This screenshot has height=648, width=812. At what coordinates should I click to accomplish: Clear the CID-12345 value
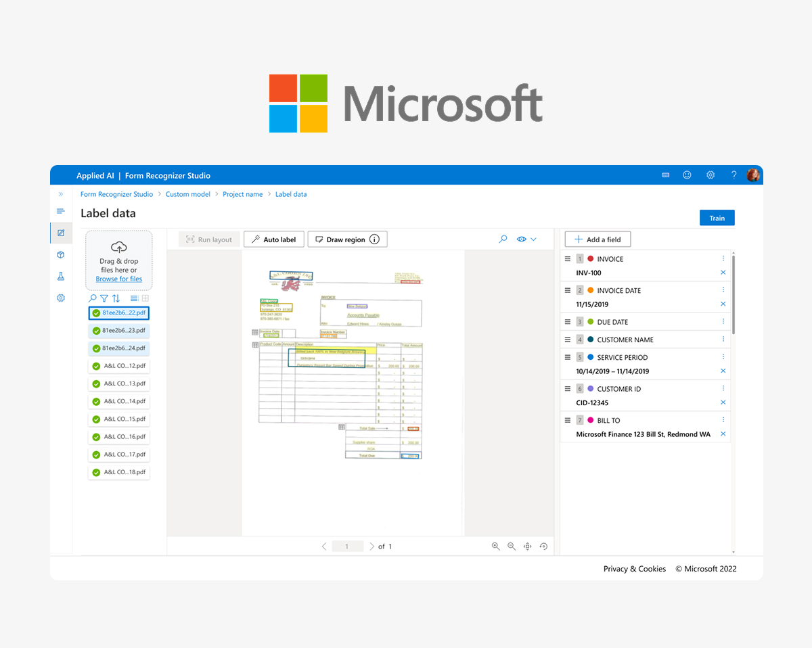tap(723, 402)
